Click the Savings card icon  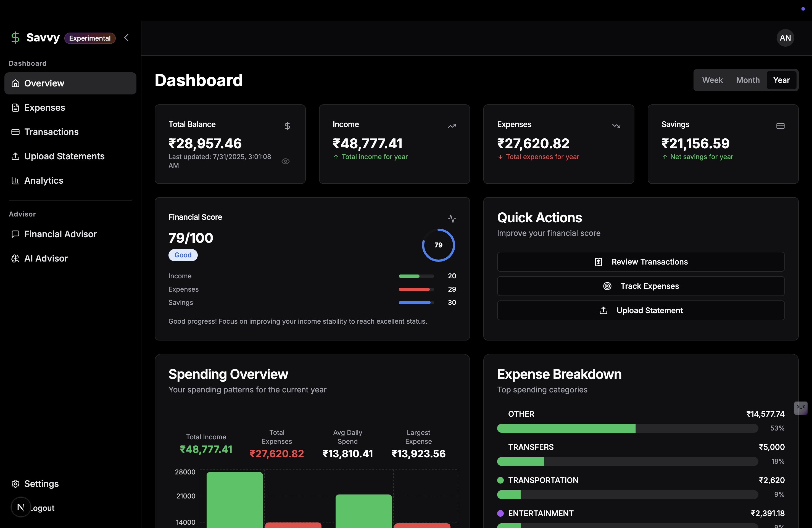[780, 126]
